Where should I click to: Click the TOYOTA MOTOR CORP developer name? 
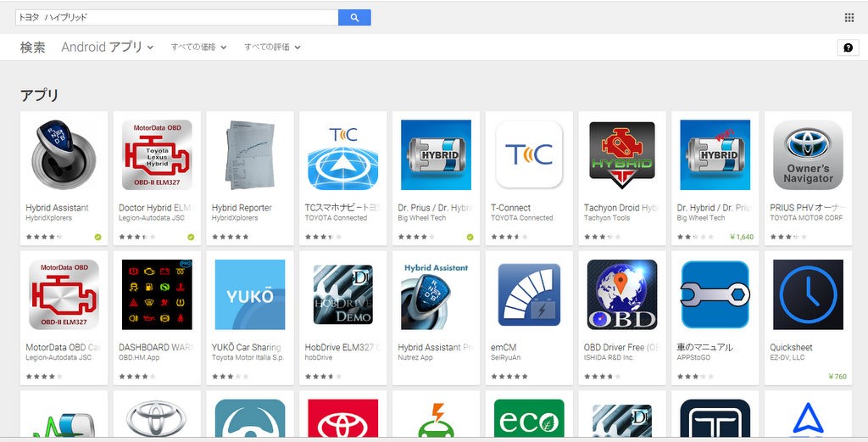[806, 218]
